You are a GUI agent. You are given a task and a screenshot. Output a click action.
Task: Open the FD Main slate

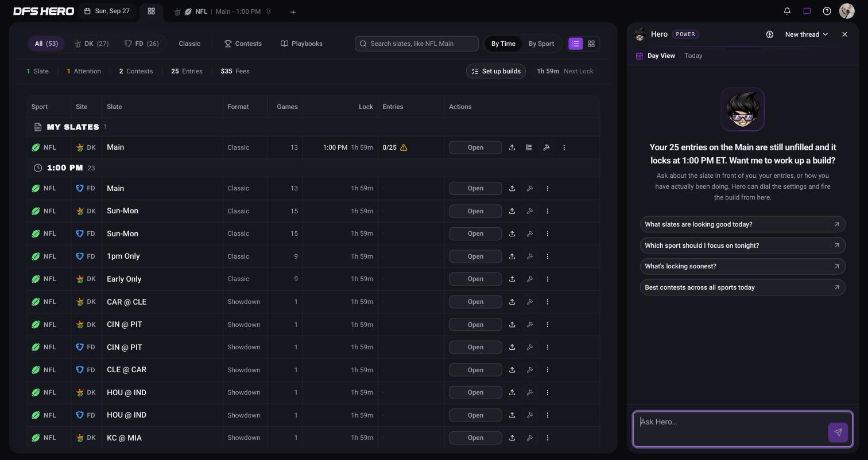click(x=475, y=188)
